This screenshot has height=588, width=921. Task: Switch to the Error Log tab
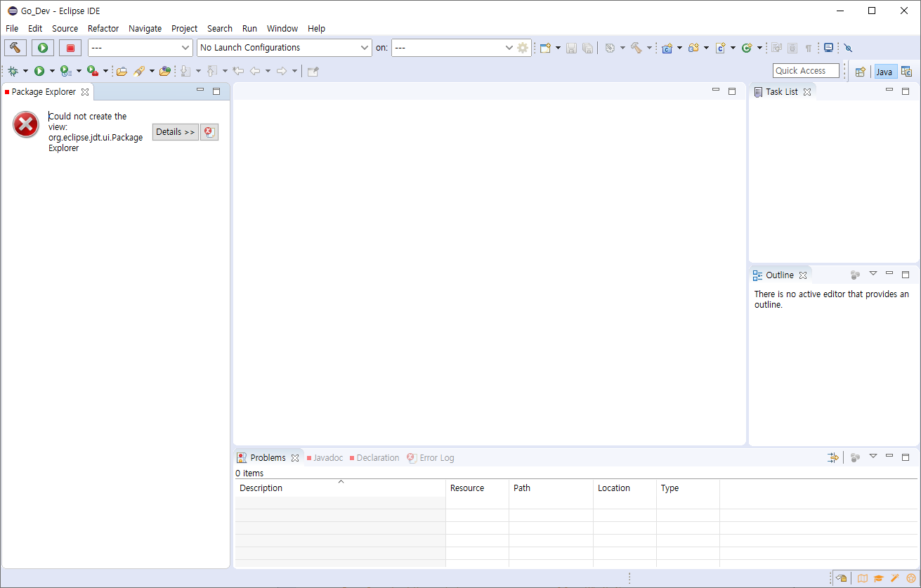pyautogui.click(x=431, y=458)
